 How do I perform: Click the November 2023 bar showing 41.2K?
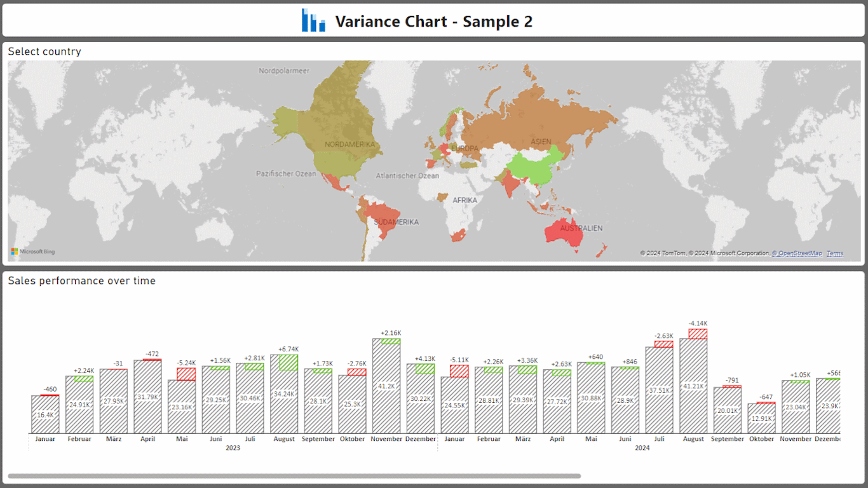(x=386, y=394)
